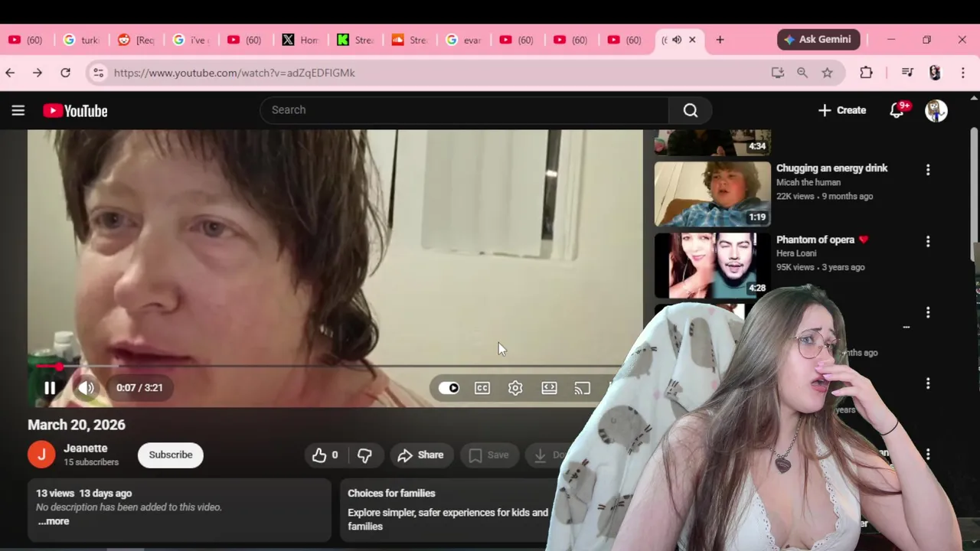Open player settings gear

515,388
